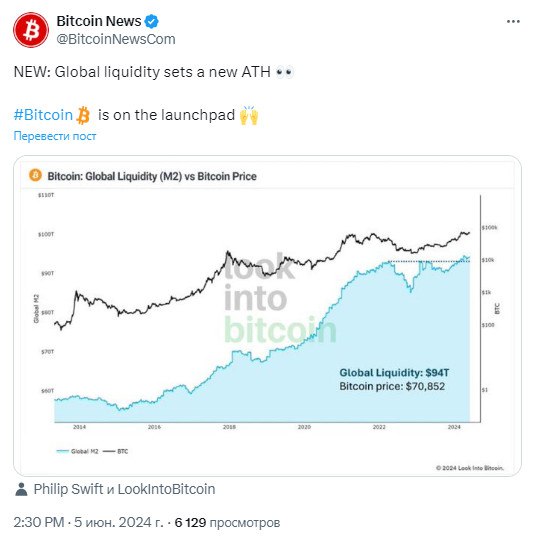This screenshot has height=545, width=537.
Task: Click the orange Bitcoin hashtag emoji icon
Action: (83, 115)
